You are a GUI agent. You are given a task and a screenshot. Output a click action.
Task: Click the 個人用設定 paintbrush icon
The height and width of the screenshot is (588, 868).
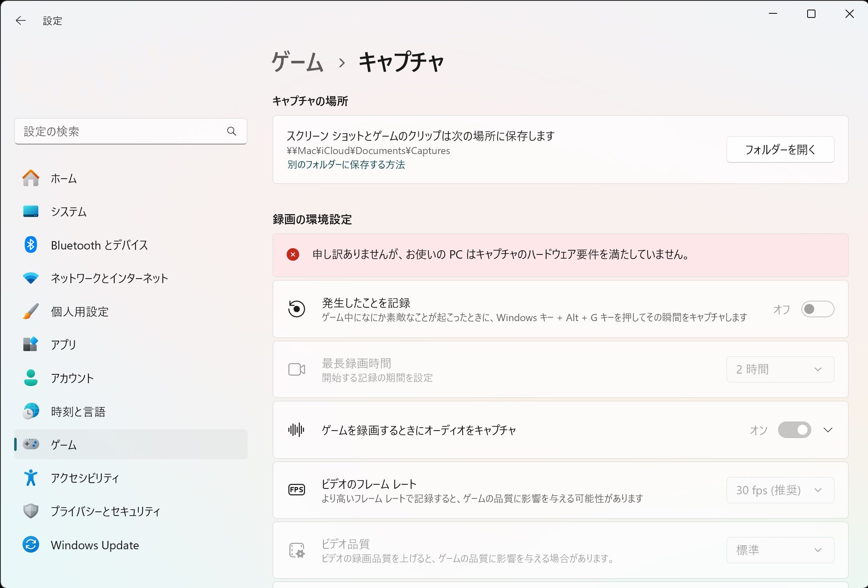click(31, 311)
